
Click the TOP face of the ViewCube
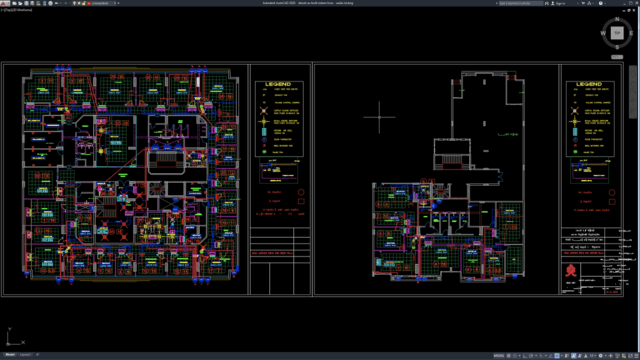click(x=617, y=33)
